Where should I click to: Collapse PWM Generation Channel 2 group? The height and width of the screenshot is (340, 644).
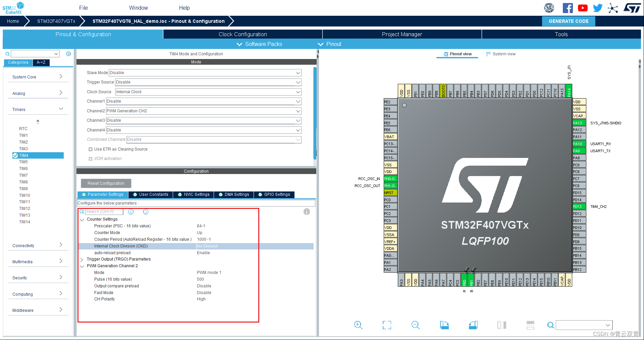coord(82,266)
